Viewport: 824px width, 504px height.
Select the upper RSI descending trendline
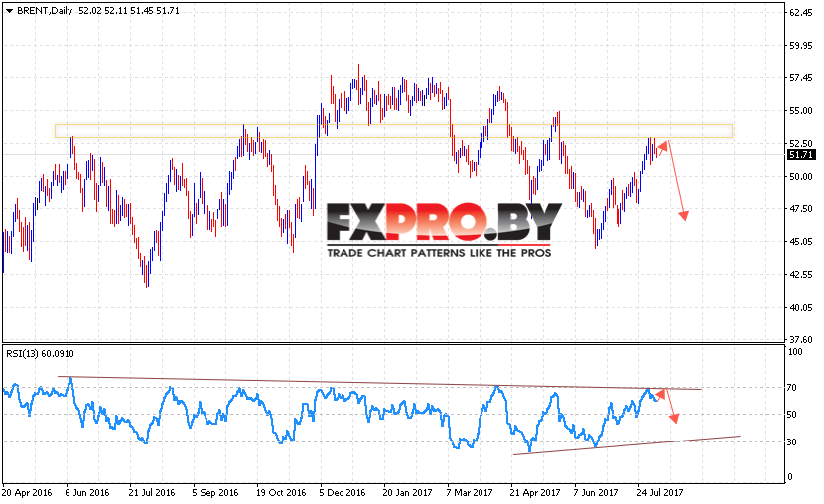[x=379, y=383]
